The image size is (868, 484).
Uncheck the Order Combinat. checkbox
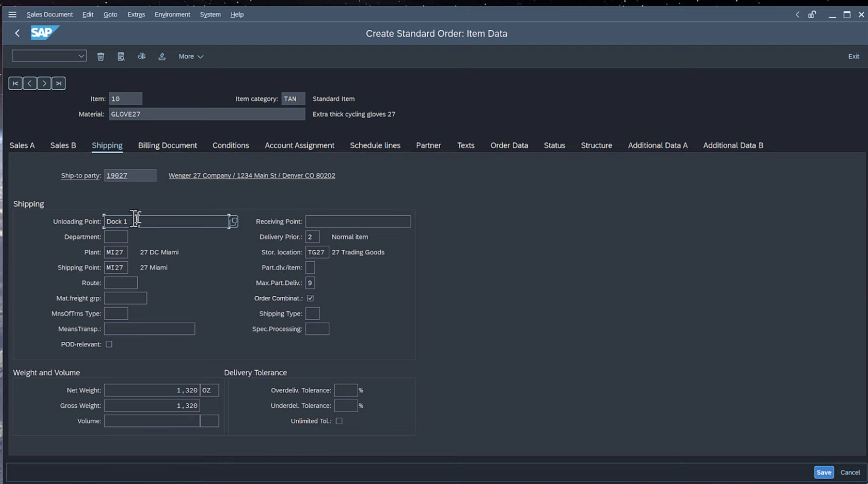tap(310, 298)
